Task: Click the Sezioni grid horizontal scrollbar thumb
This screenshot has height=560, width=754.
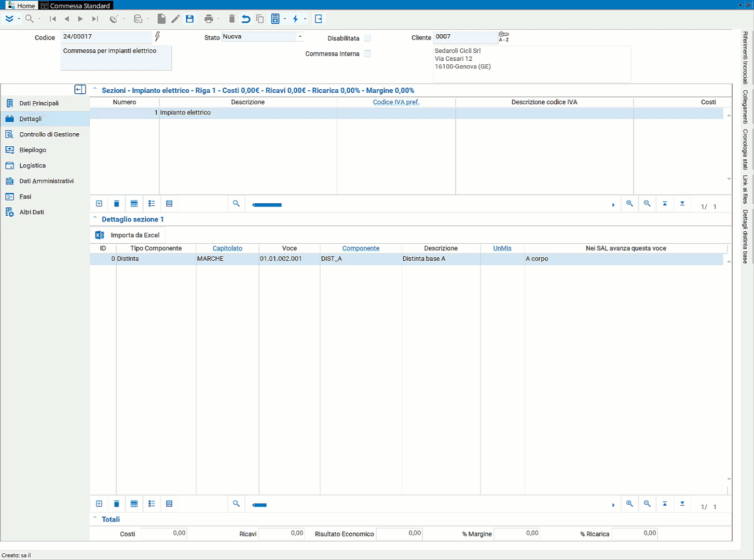Action: click(x=267, y=205)
